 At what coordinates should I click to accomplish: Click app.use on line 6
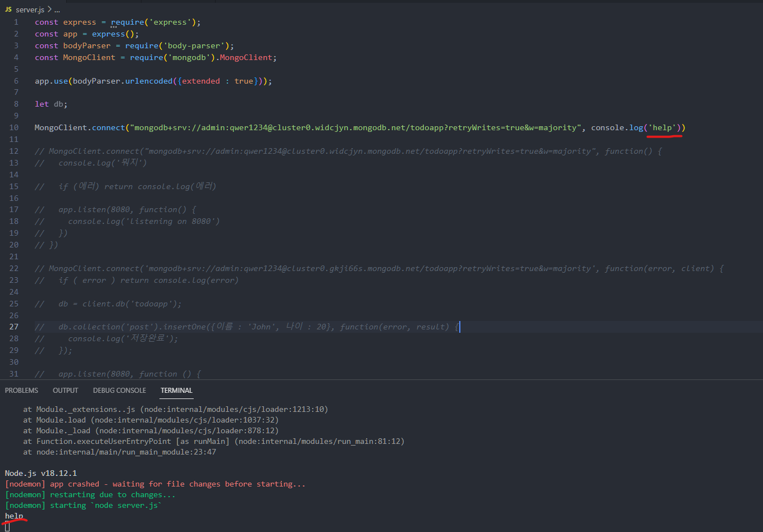coord(51,81)
